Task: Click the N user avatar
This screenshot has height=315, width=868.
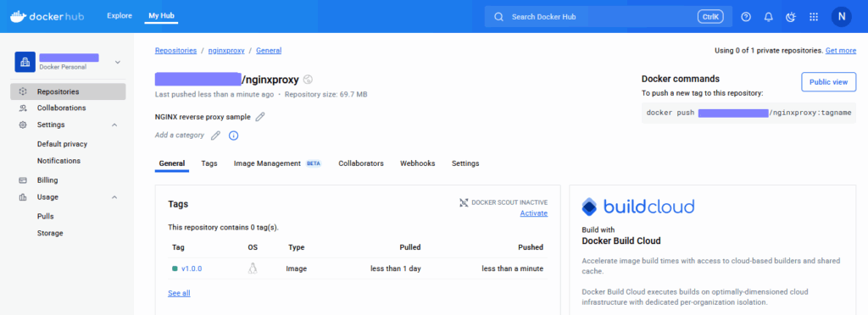Action: click(842, 17)
